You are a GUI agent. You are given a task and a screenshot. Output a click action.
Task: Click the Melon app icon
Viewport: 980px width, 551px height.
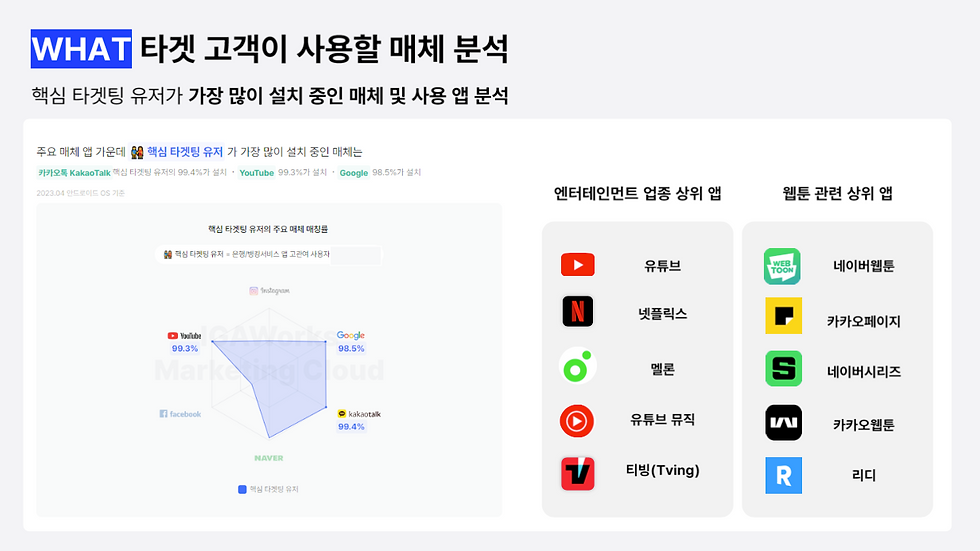(x=578, y=365)
